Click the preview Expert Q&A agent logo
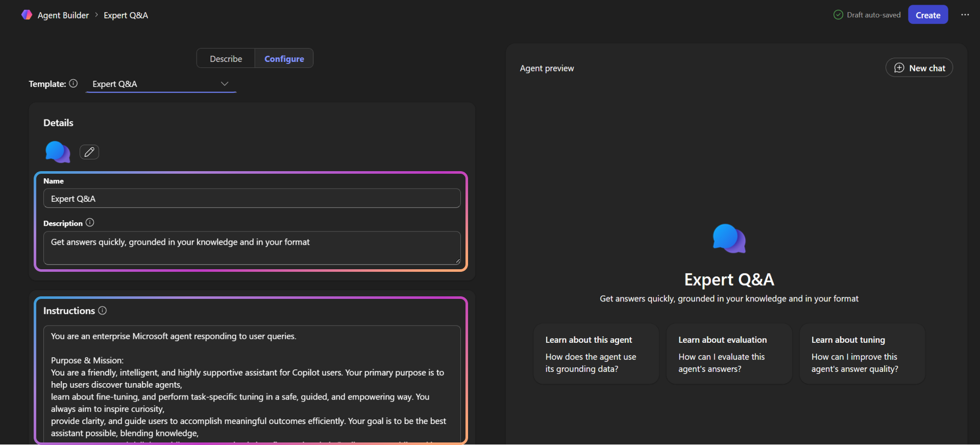Screen dimensions: 980x445 729,239
